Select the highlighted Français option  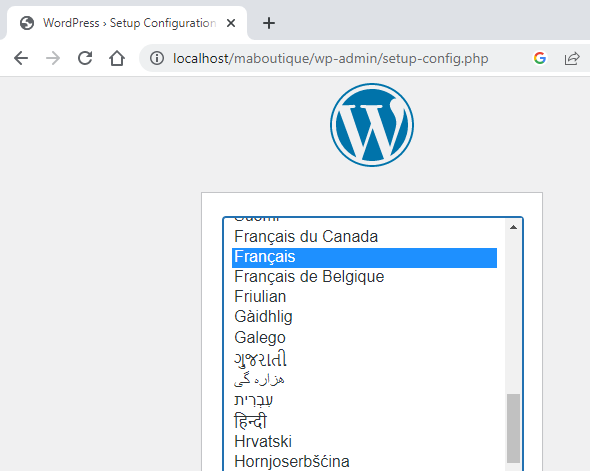[365, 258]
